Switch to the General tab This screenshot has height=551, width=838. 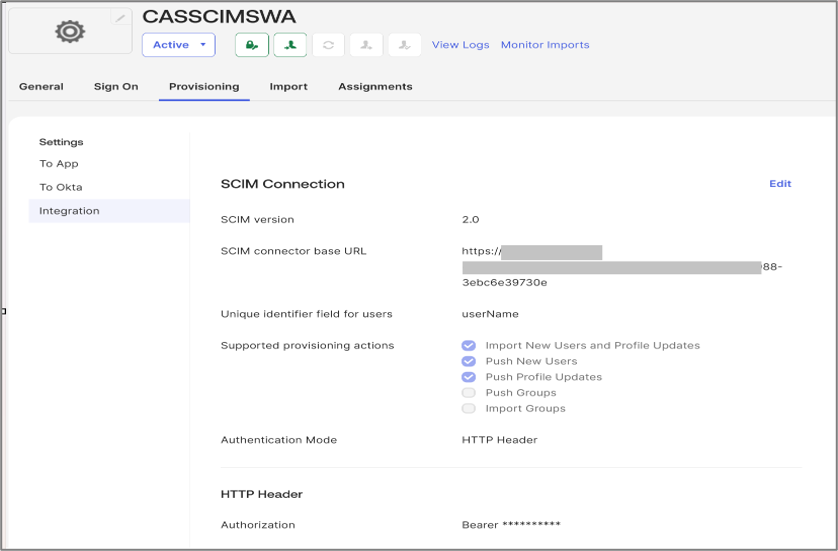click(41, 87)
